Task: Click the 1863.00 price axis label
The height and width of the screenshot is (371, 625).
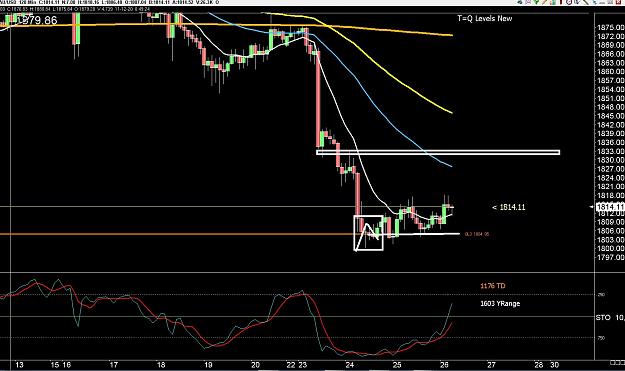Action: tap(611, 63)
